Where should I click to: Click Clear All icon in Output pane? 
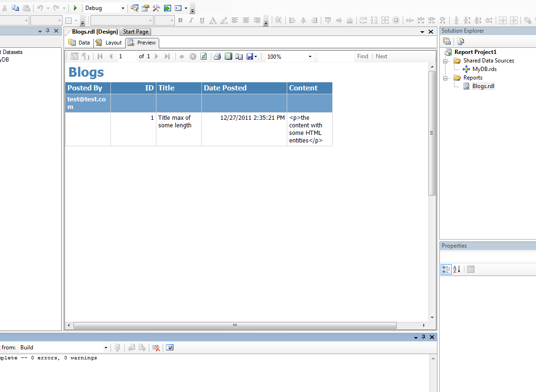click(156, 347)
